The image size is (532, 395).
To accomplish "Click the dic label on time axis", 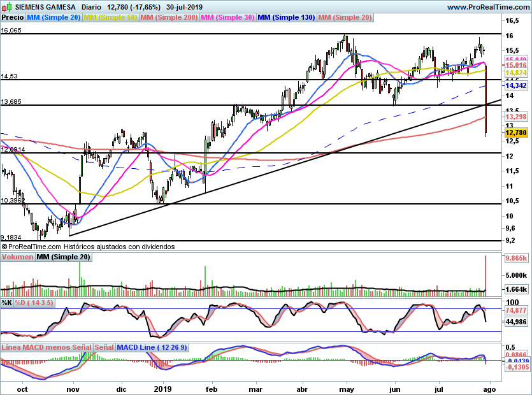I will click(x=121, y=389).
